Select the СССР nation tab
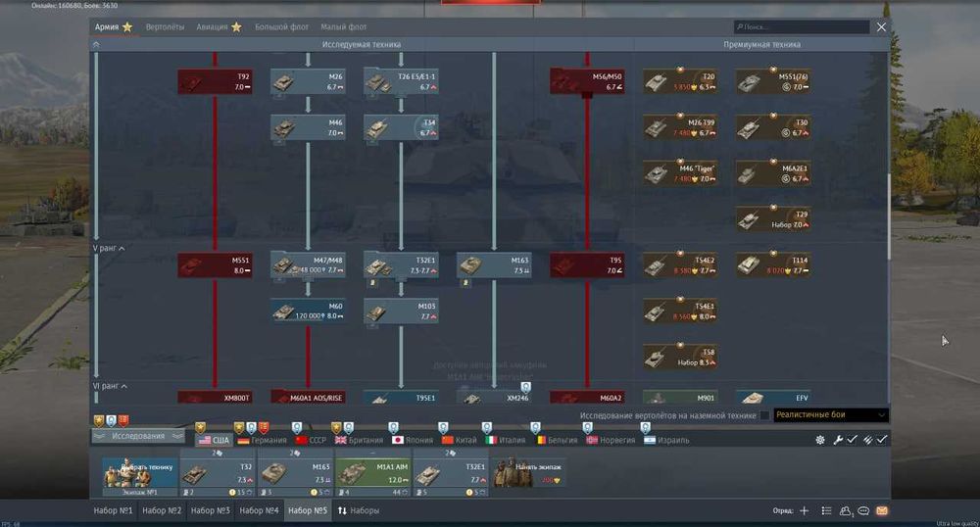Viewport: 980px width, 527px height. (311, 440)
